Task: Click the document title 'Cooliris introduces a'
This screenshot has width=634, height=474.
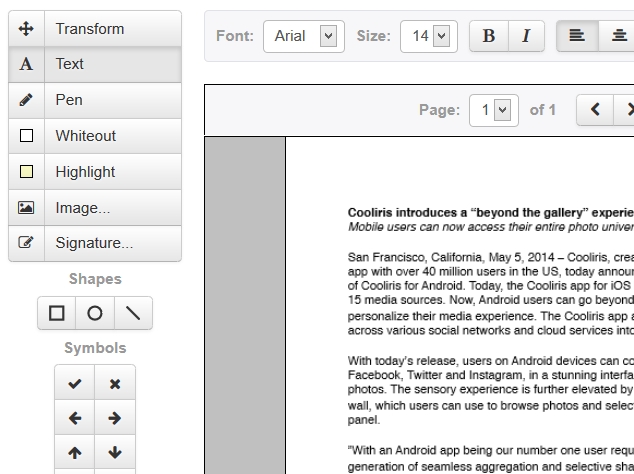Action: [x=407, y=212]
